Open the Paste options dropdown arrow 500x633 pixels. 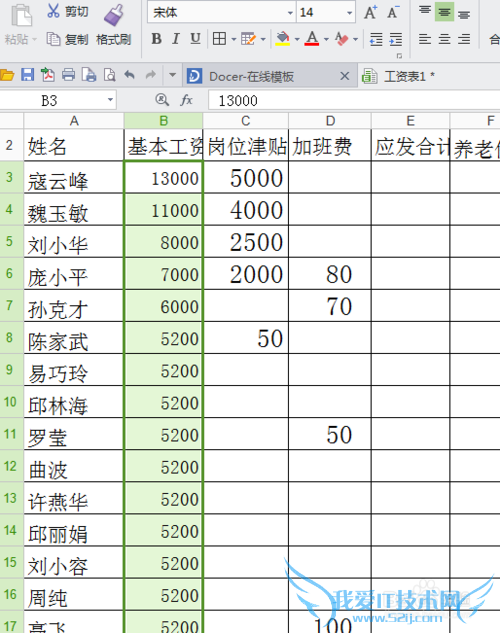pos(34,40)
